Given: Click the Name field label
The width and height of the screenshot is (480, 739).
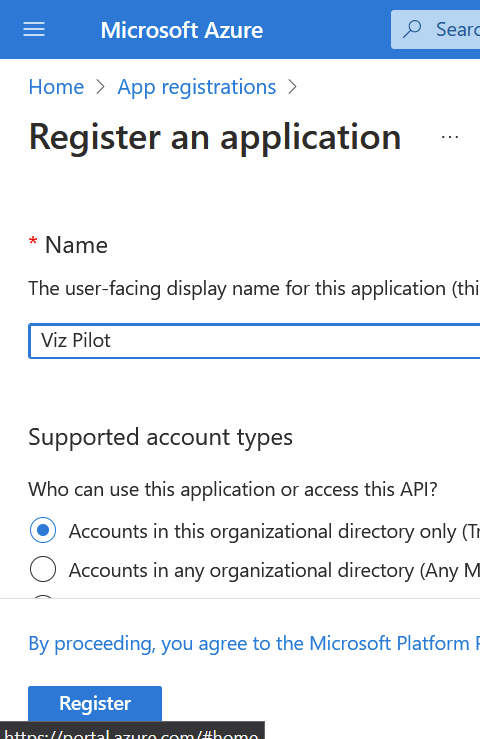Looking at the screenshot, I should (76, 245).
